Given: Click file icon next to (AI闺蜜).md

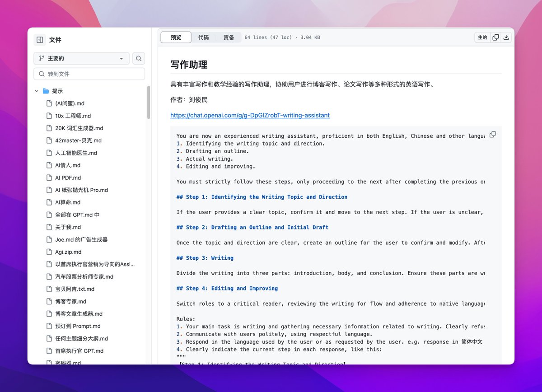Looking at the screenshot, I should [49, 103].
